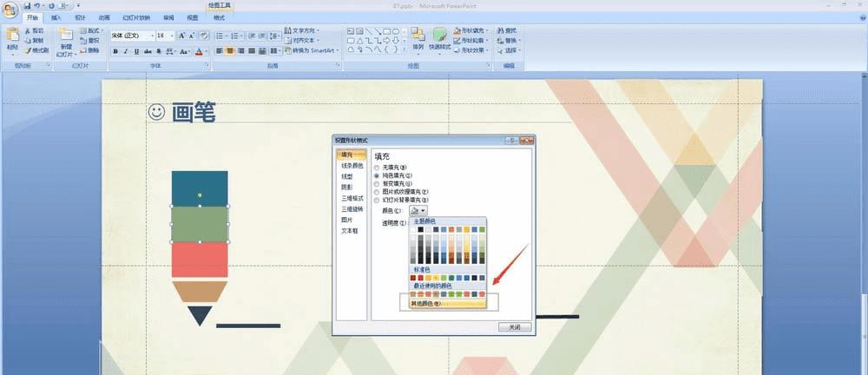
Task: Click the Decrease Font Size icon
Action: pos(192,36)
